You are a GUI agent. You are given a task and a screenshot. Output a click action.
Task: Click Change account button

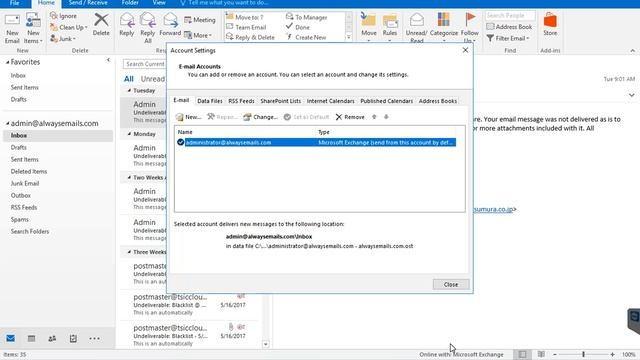[x=260, y=117]
